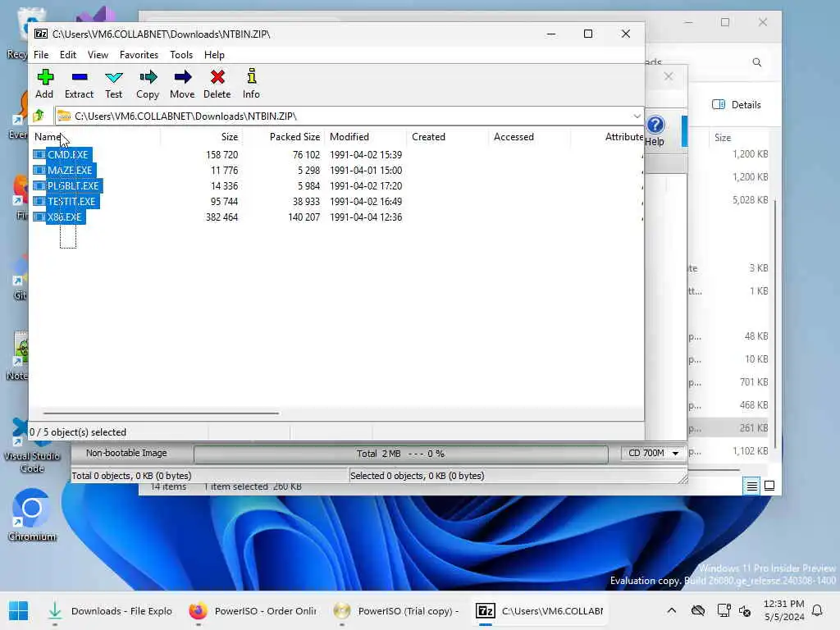This screenshot has height=630, width=840.
Task: Open the File menu
Action: tap(41, 55)
